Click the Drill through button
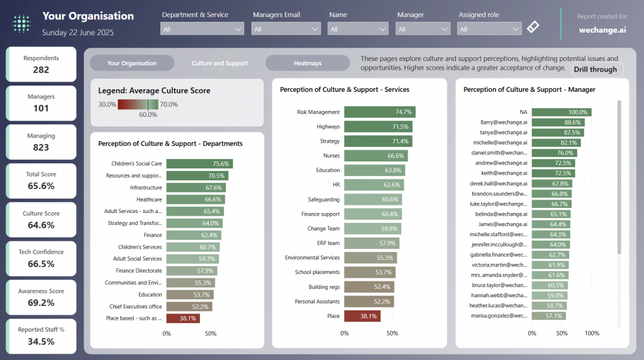Screen dimensions: 644x360 pos(595,70)
